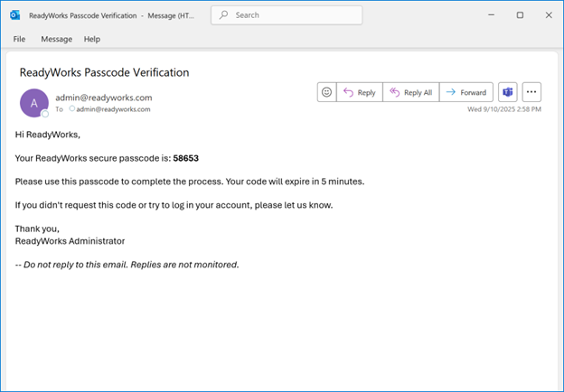This screenshot has width=564, height=392.
Task: Minimize the message window
Action: point(493,15)
